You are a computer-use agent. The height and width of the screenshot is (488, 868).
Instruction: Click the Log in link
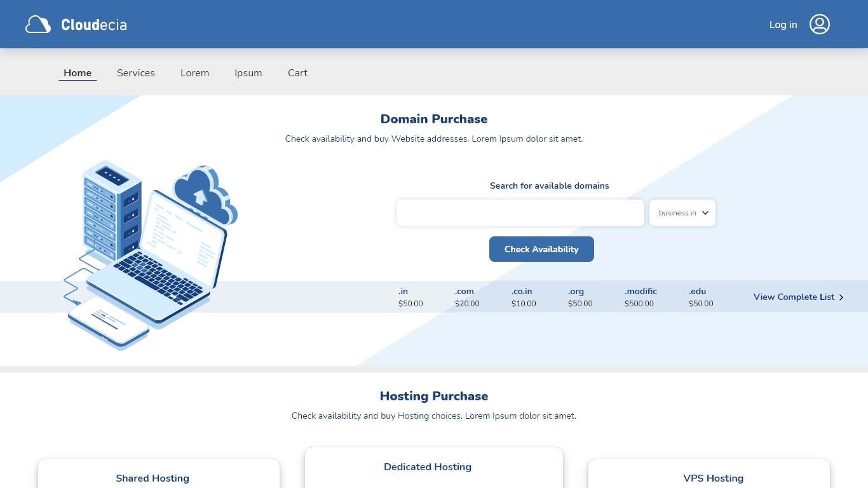pyautogui.click(x=783, y=25)
